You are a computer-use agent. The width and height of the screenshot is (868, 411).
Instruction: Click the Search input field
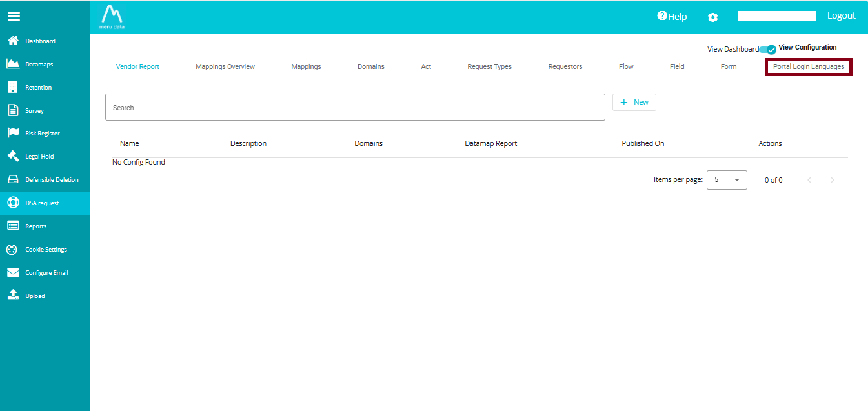pos(355,108)
